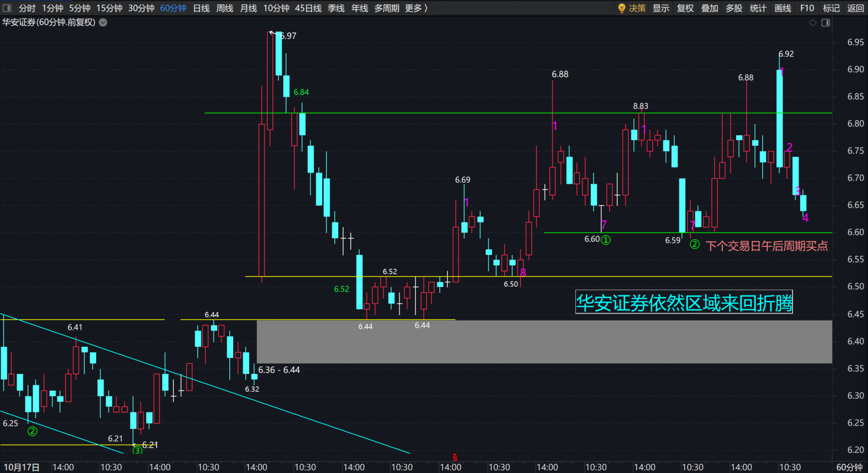
Task: Open the 标记 marker menu
Action: click(831, 8)
